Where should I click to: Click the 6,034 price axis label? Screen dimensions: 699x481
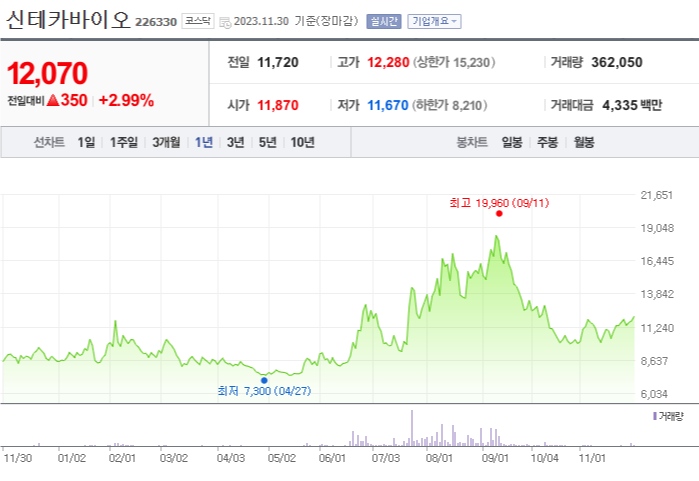pyautogui.click(x=654, y=394)
